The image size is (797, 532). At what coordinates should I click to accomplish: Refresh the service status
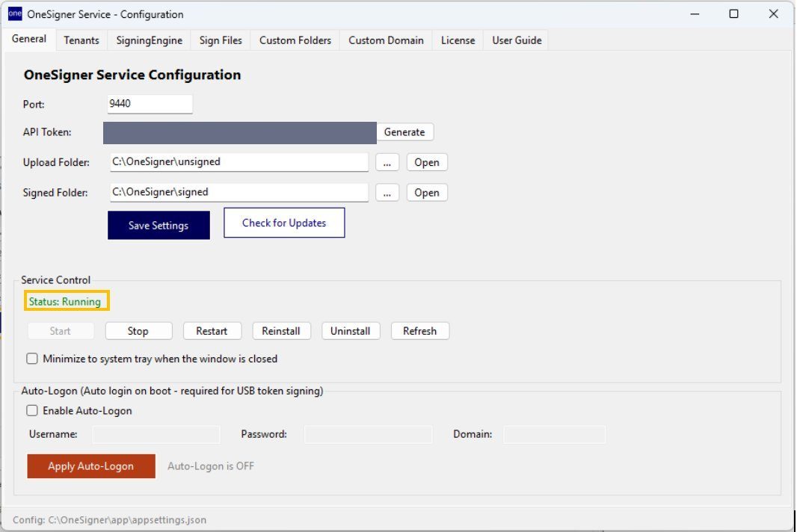420,331
